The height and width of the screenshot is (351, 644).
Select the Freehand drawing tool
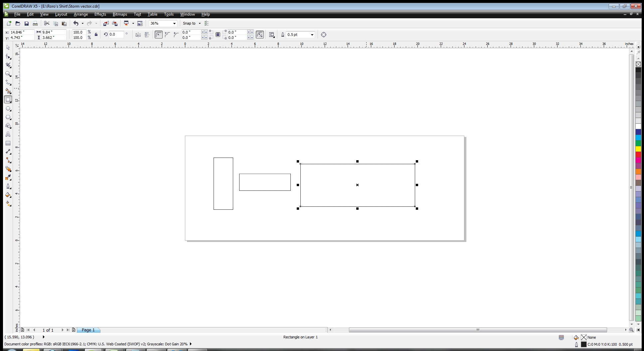pyautogui.click(x=8, y=82)
